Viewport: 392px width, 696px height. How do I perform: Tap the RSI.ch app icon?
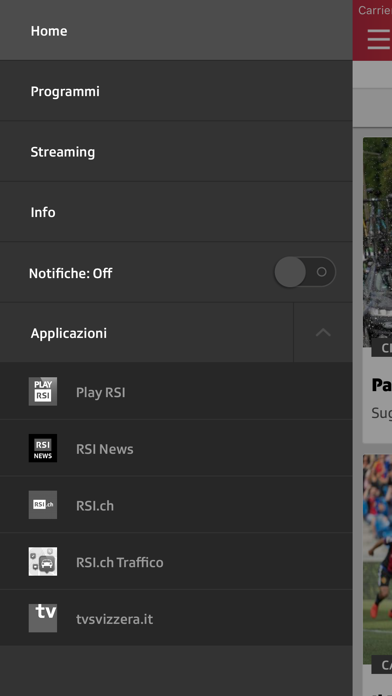click(x=43, y=505)
